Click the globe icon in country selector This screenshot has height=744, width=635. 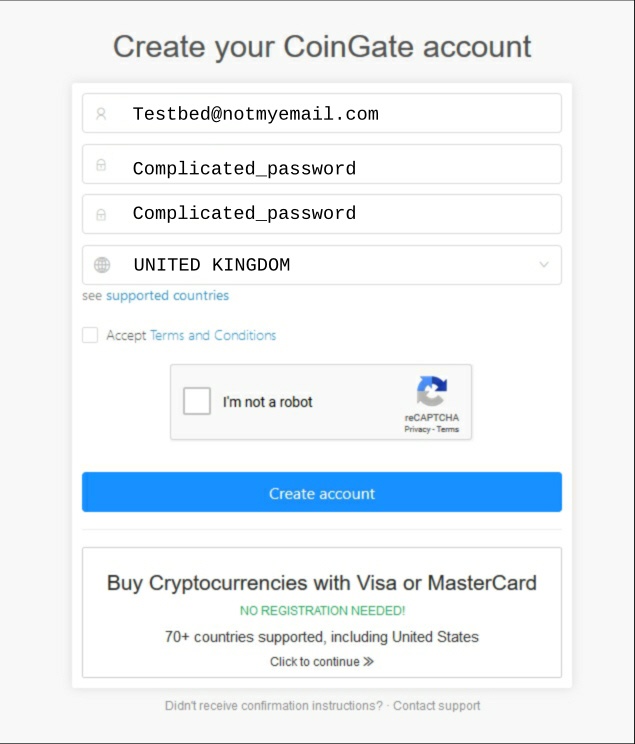pos(101,265)
